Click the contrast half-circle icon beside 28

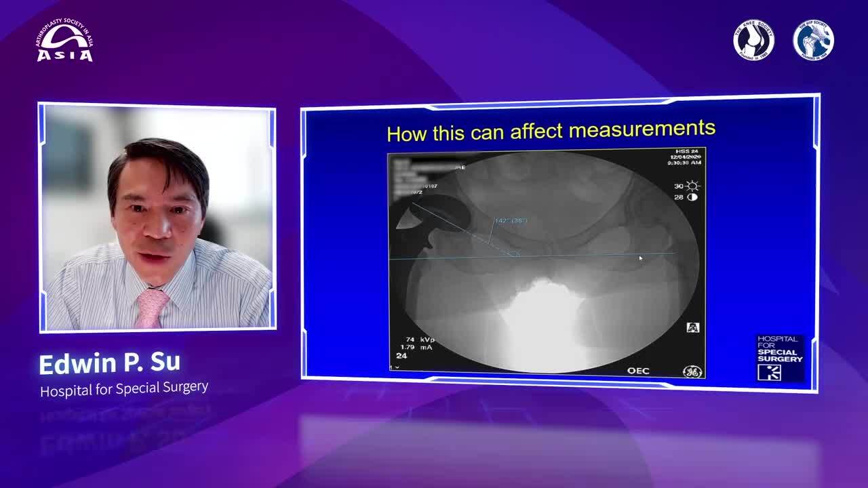(x=692, y=197)
